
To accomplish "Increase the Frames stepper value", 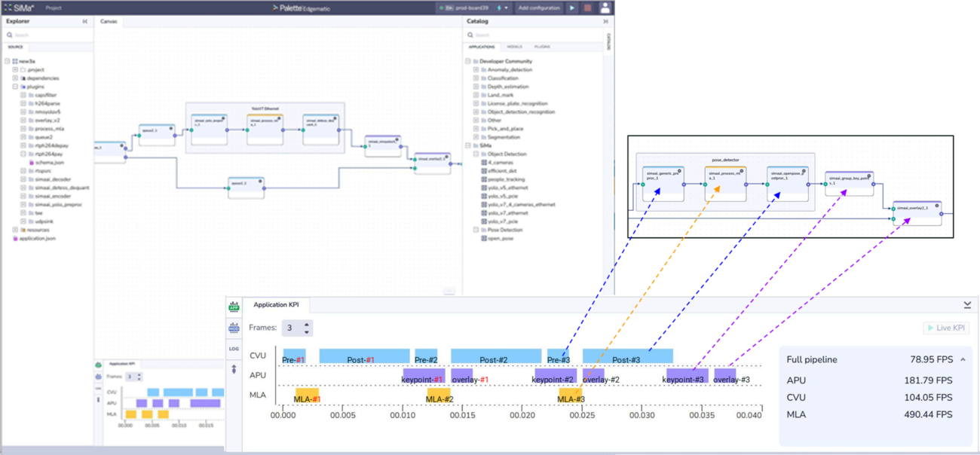I will pyautogui.click(x=306, y=324).
